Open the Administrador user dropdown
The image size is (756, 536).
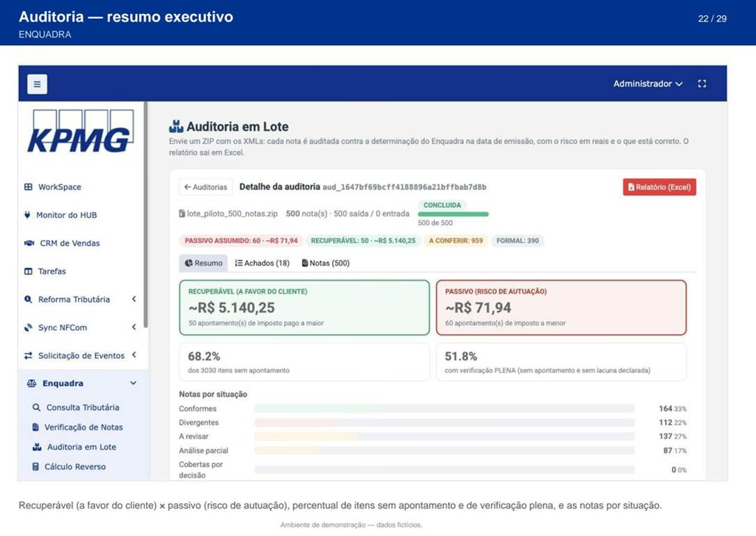pyautogui.click(x=647, y=84)
